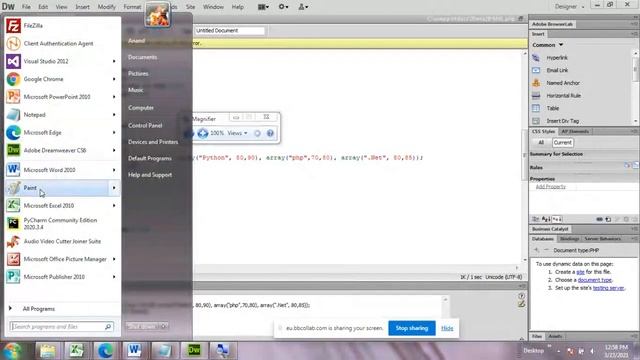Click Windows Start orb
This screenshot has width=640, height=360.
coord(12,350)
